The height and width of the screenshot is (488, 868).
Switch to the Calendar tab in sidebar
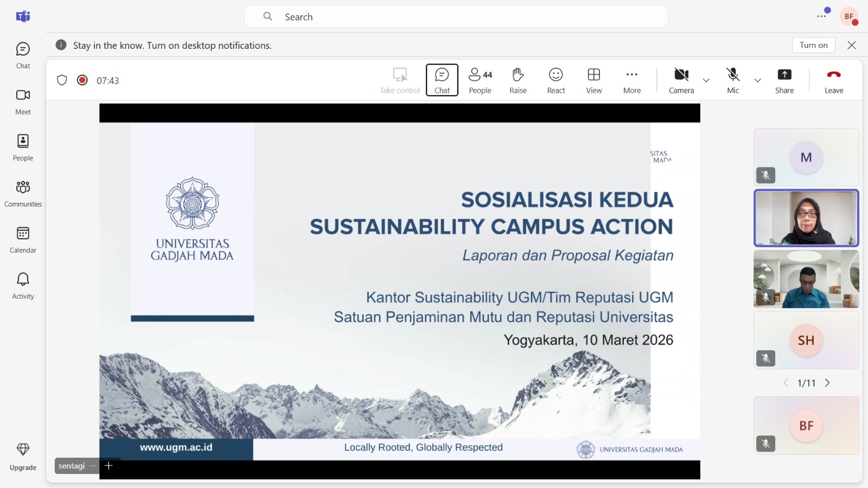click(x=23, y=239)
